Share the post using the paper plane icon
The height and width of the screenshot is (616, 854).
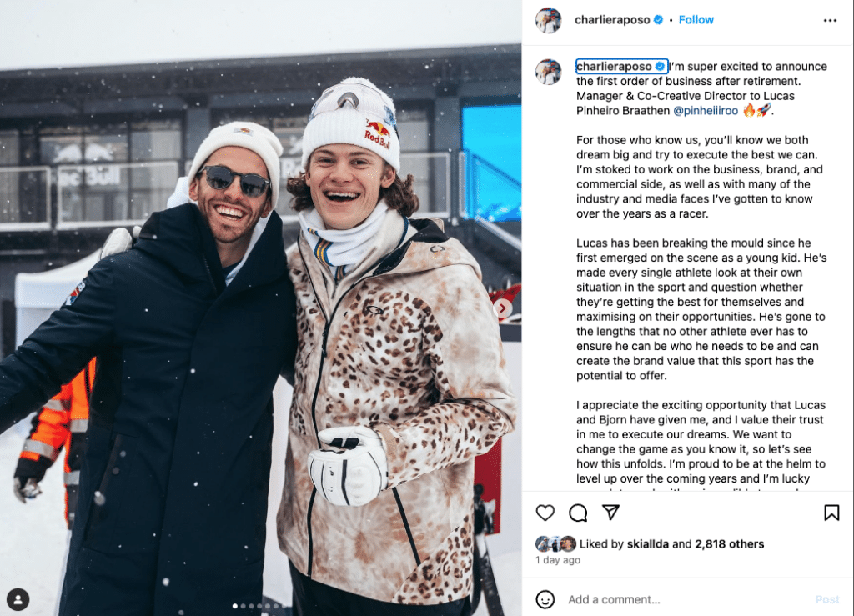click(610, 512)
